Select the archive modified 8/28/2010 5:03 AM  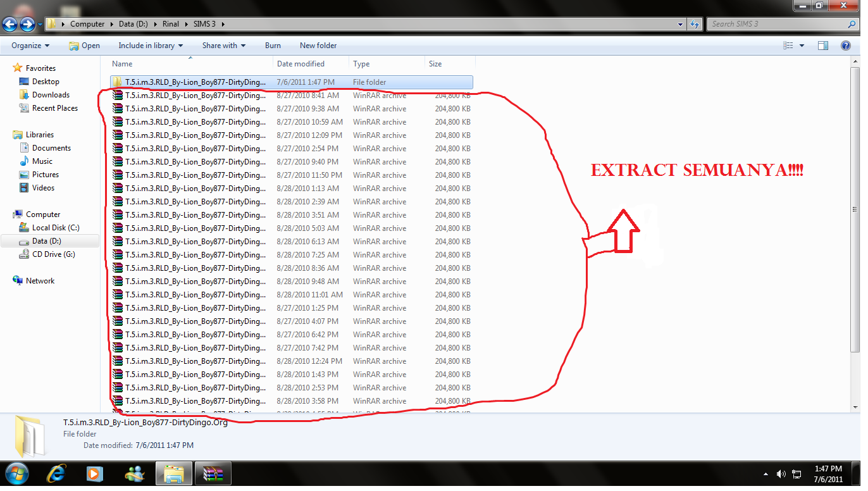click(291, 228)
